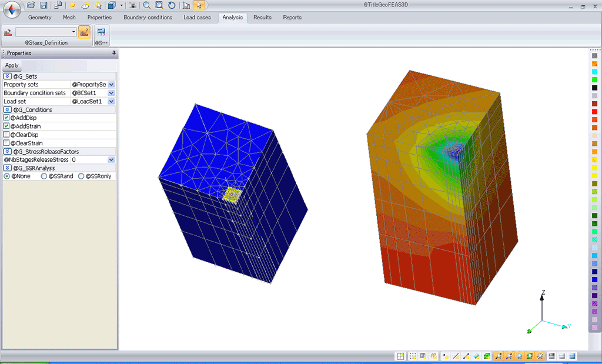Enable the @ClearDisp checkbox
This screenshot has width=602, height=364.
click(x=6, y=135)
